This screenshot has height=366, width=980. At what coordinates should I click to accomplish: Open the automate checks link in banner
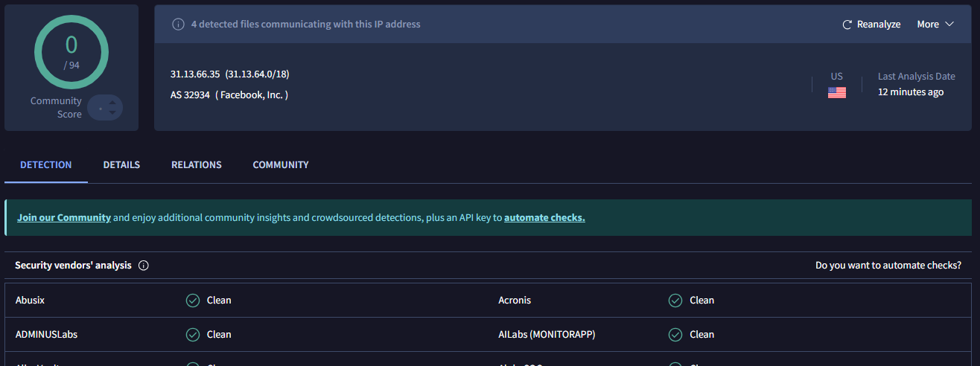(x=544, y=218)
